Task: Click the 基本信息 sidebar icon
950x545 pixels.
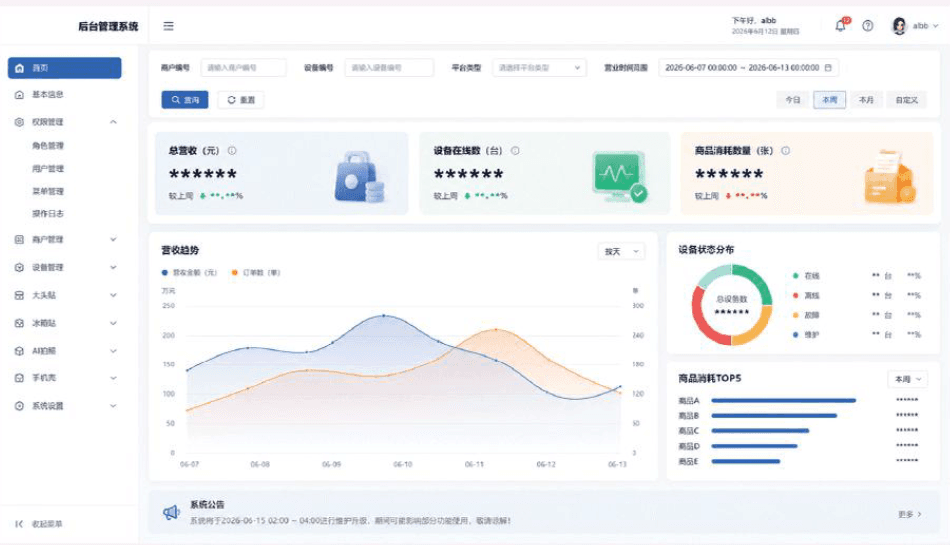Action: pyautogui.click(x=19, y=94)
